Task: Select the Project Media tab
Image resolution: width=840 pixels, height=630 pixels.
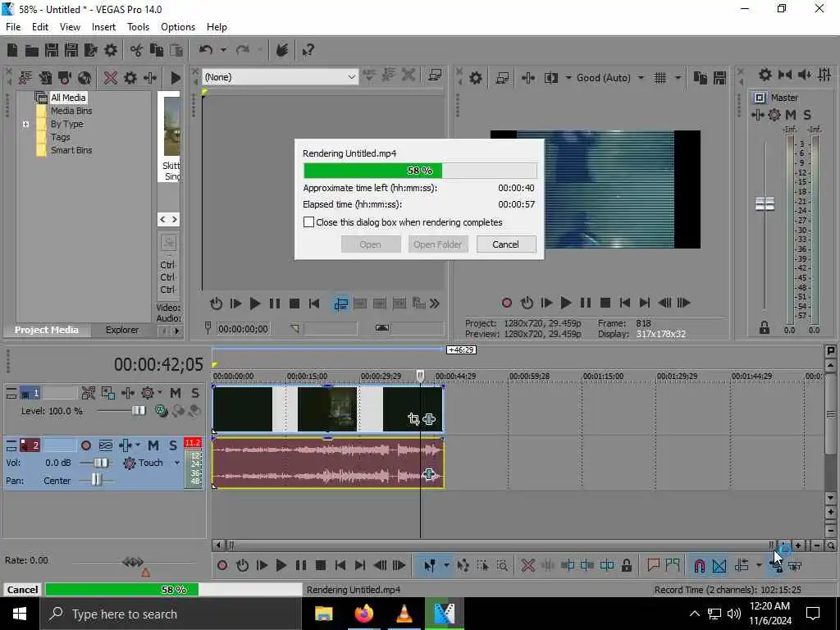Action: pyautogui.click(x=46, y=330)
